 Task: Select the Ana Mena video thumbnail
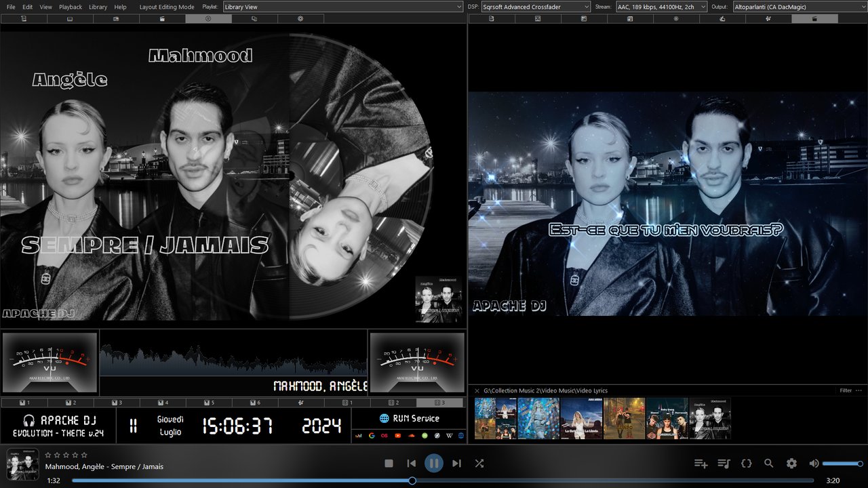coord(582,418)
